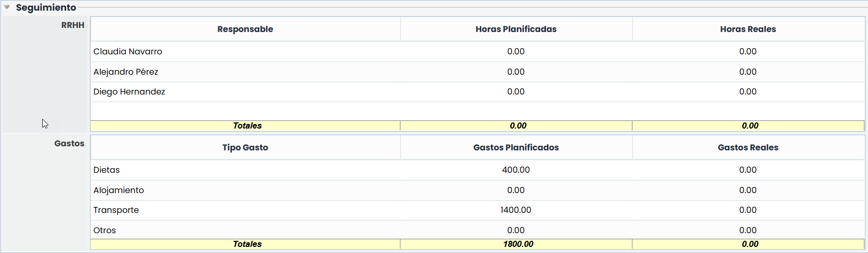The width and height of the screenshot is (868, 253).
Task: Click the Horas Reales column header
Action: [x=748, y=29]
